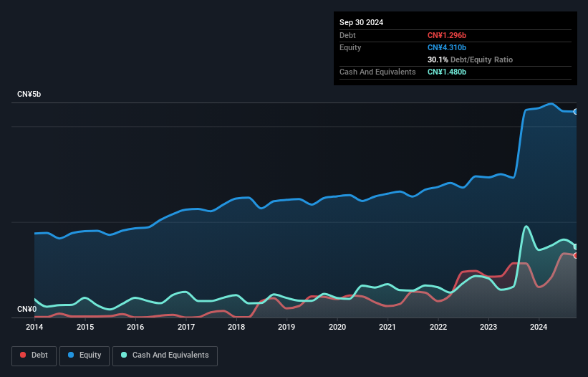Screen dimensions: 588x377
Task: Click the 2024 x-axis label
Action: [539, 327]
